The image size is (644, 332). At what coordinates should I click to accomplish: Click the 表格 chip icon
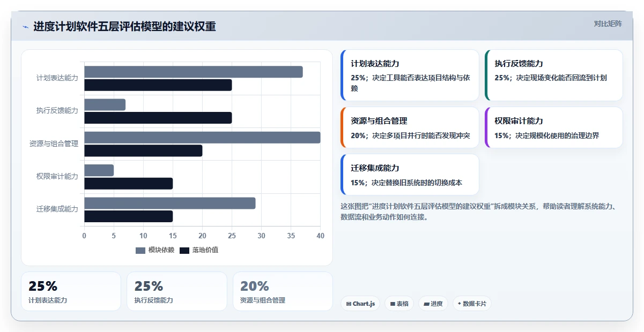(x=393, y=304)
